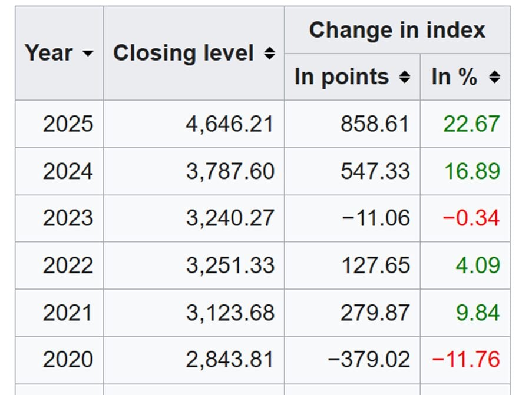Click the red −0.34 percent value
532x395 pixels.
coord(471,218)
